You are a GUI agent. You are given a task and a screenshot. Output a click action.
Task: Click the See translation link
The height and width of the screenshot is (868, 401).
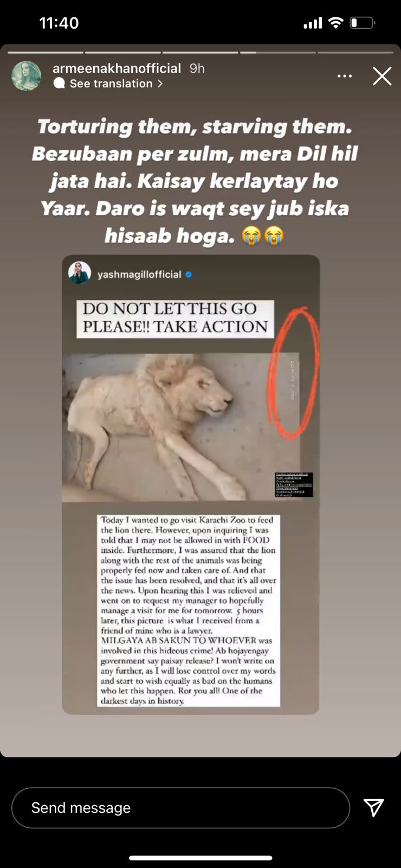click(x=111, y=84)
